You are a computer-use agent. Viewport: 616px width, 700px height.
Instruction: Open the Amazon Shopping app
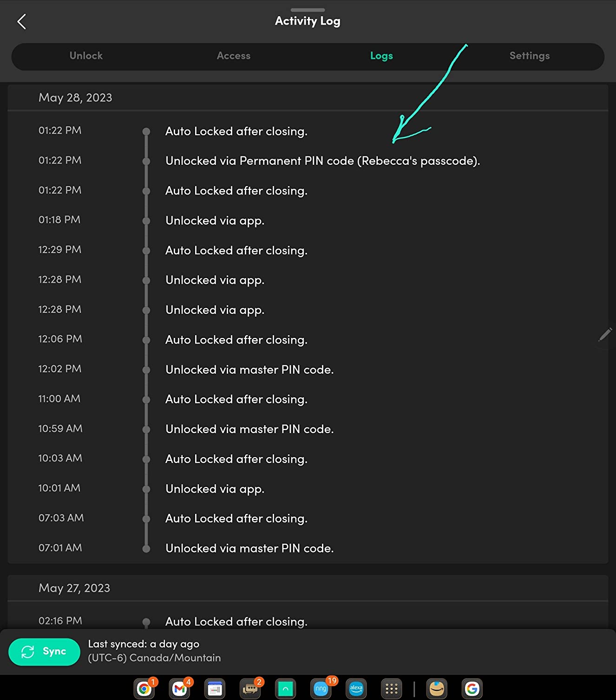437,688
